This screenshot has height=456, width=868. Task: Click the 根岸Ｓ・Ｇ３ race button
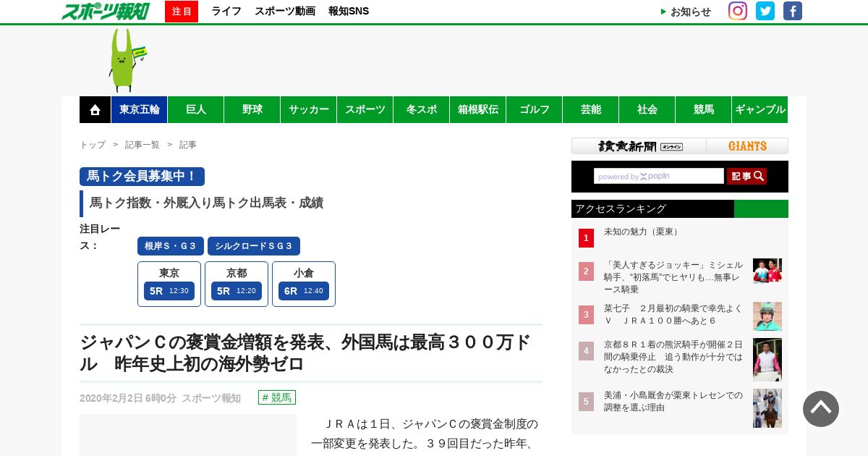(x=171, y=246)
